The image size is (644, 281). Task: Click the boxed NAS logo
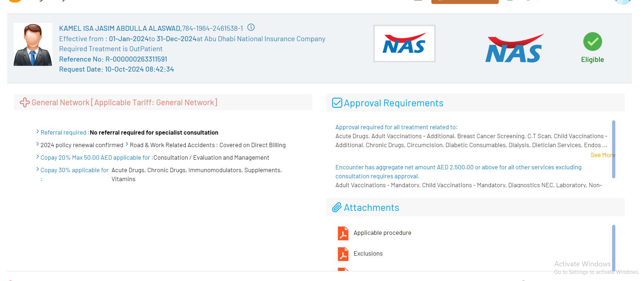tap(404, 43)
